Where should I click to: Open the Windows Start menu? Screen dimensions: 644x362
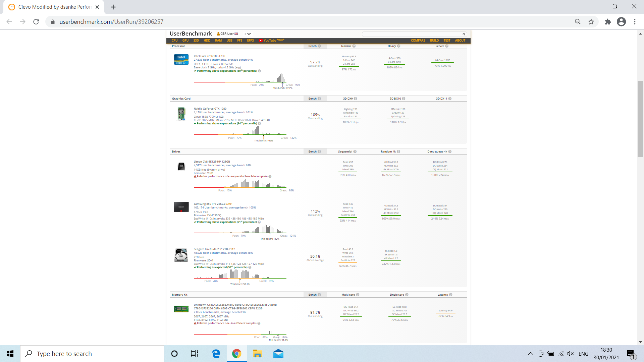10,354
